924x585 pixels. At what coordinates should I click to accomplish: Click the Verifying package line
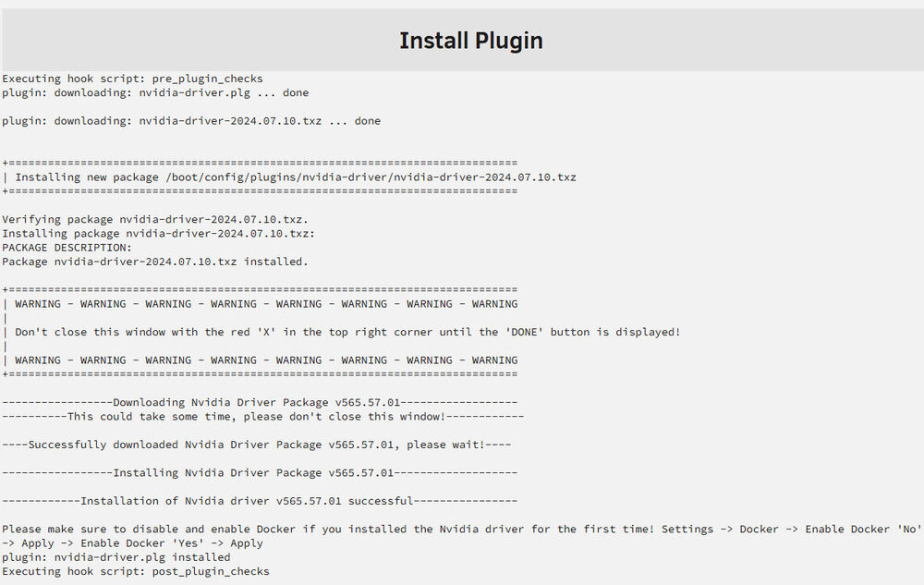pos(155,219)
